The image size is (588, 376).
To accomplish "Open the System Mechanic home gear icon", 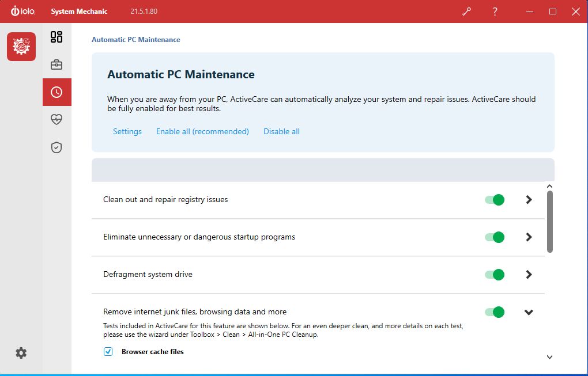I will point(21,47).
